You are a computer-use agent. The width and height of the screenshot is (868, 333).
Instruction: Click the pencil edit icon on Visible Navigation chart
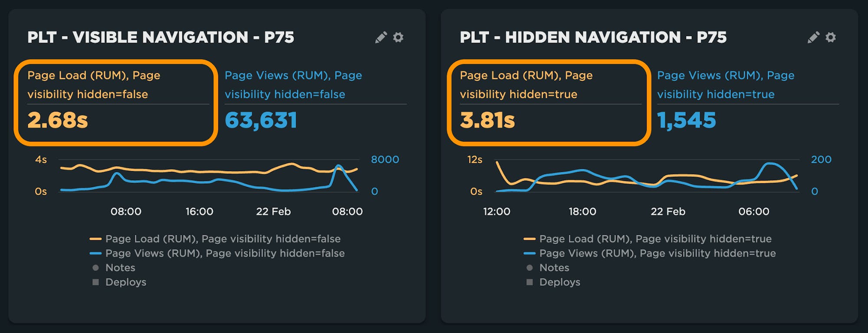click(x=381, y=38)
